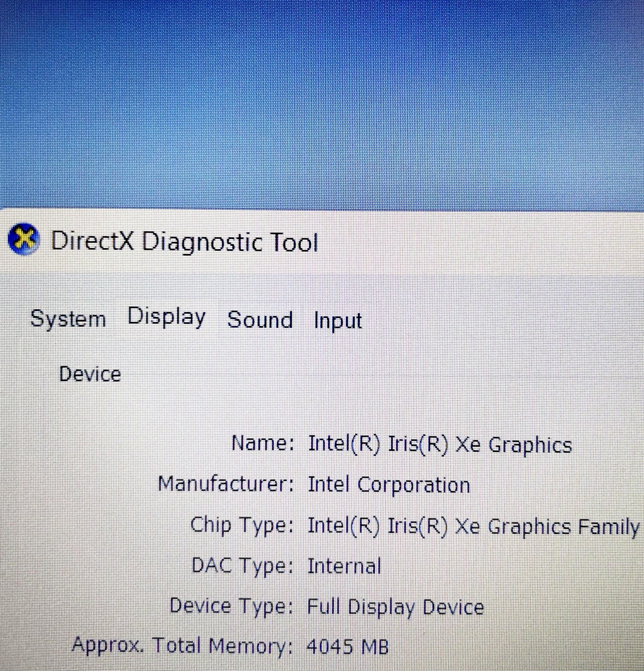Click the Manufacturer field label
Viewport: 644px width, 671px height.
point(226,484)
